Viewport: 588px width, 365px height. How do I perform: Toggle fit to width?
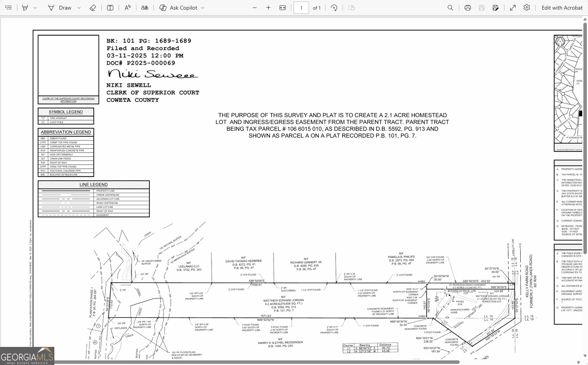click(x=283, y=8)
